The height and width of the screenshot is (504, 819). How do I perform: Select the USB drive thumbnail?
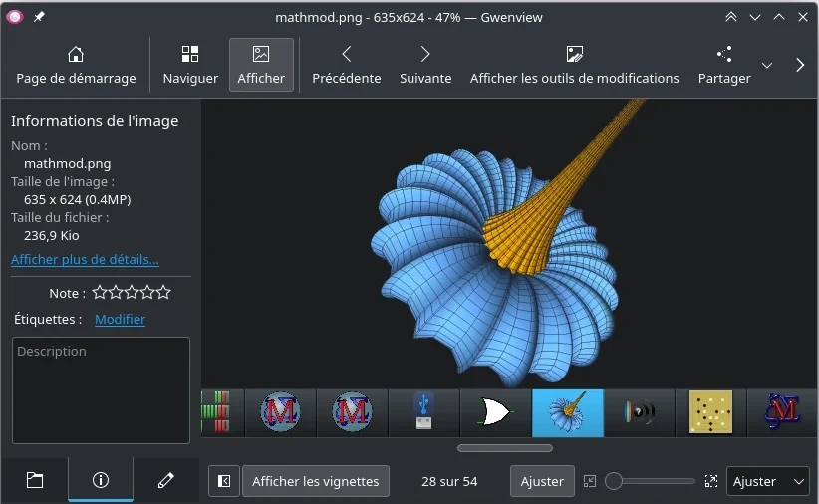pyautogui.click(x=424, y=412)
